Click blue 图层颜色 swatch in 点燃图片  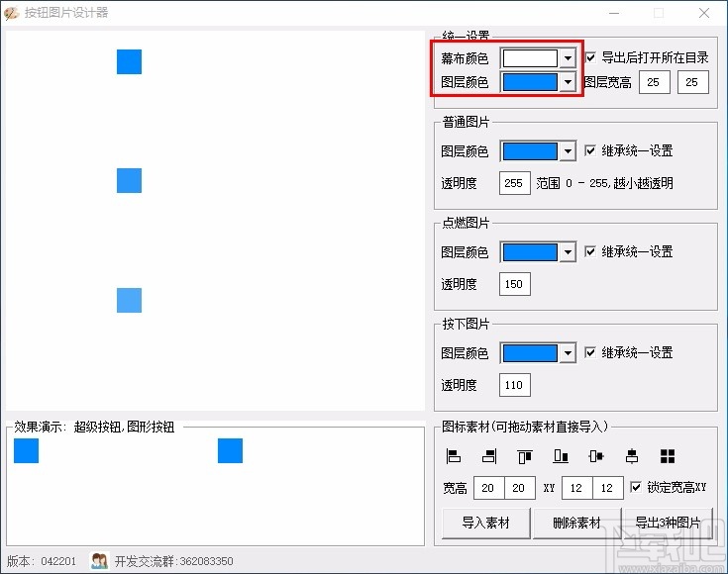[x=530, y=252]
